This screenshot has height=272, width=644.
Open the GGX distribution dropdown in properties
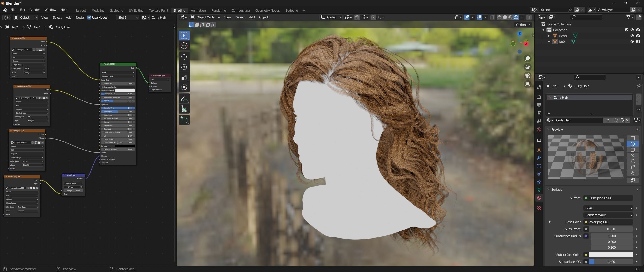pyautogui.click(x=608, y=208)
